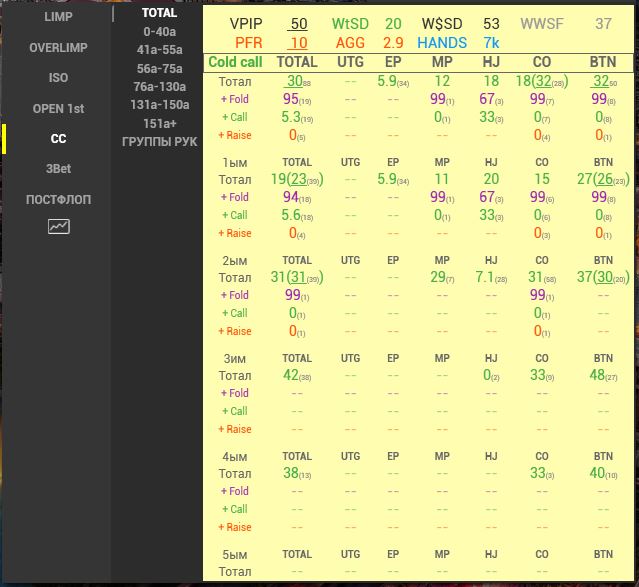Click Cold call Тотал TOTAL value 30
Viewport: 639px width, 587px height.
299,82
